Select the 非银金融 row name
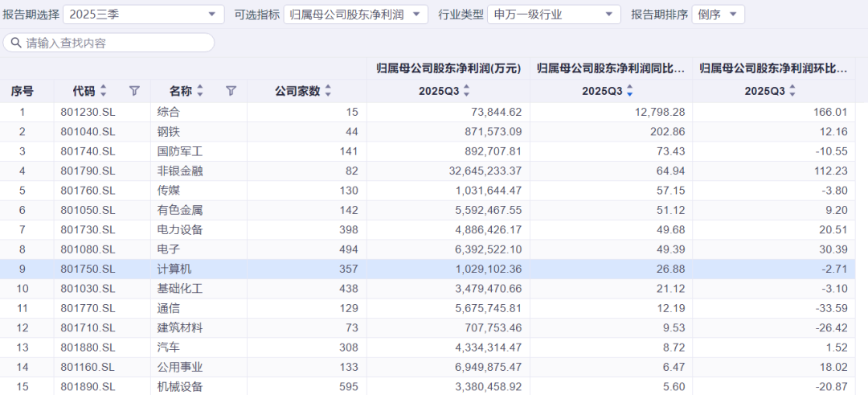This screenshot has width=868, height=395. (180, 171)
